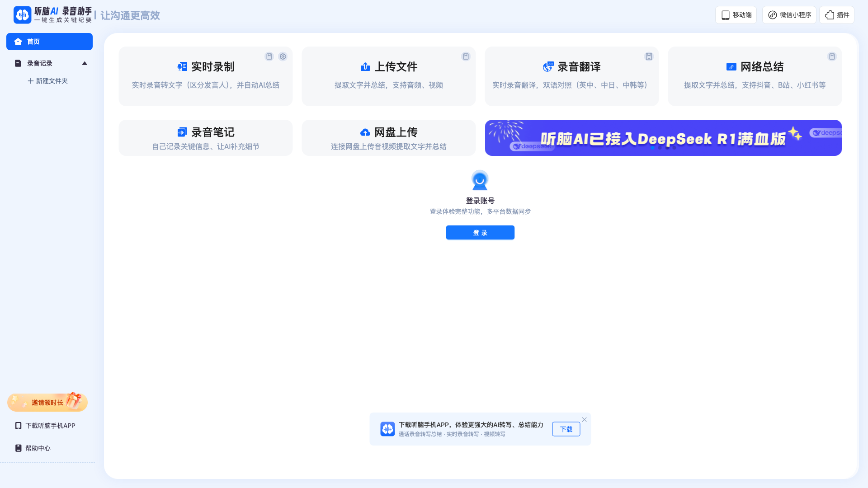This screenshot has width=868, height=488.
Task: Select the second banner carousel dot
Action: point(660,148)
